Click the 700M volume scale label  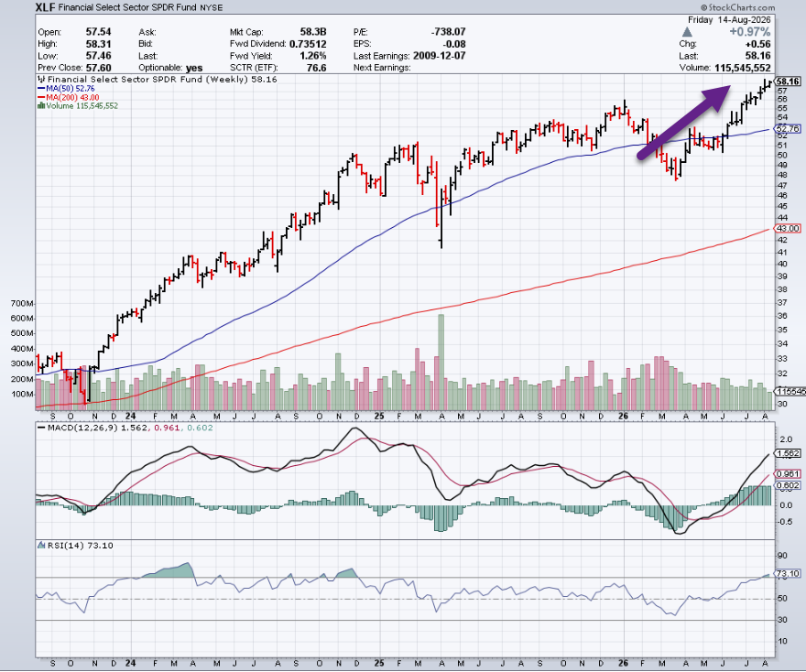click(22, 304)
